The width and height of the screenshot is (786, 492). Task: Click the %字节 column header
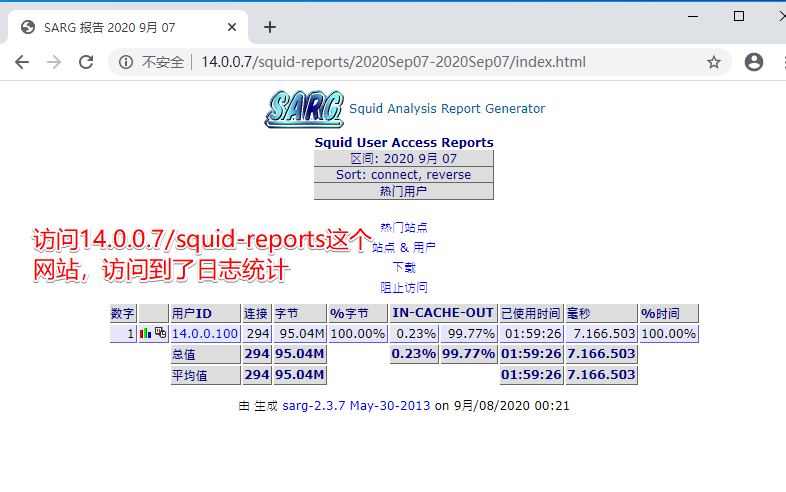tap(358, 313)
